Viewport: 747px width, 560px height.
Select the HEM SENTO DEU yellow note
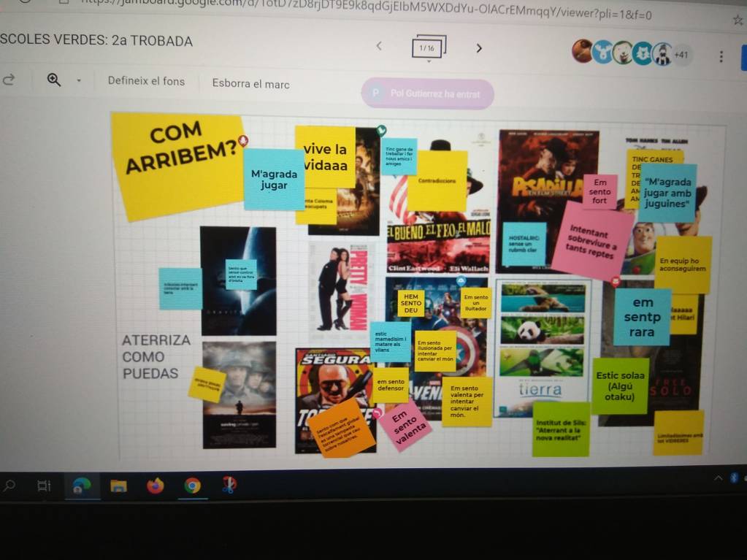tap(410, 303)
